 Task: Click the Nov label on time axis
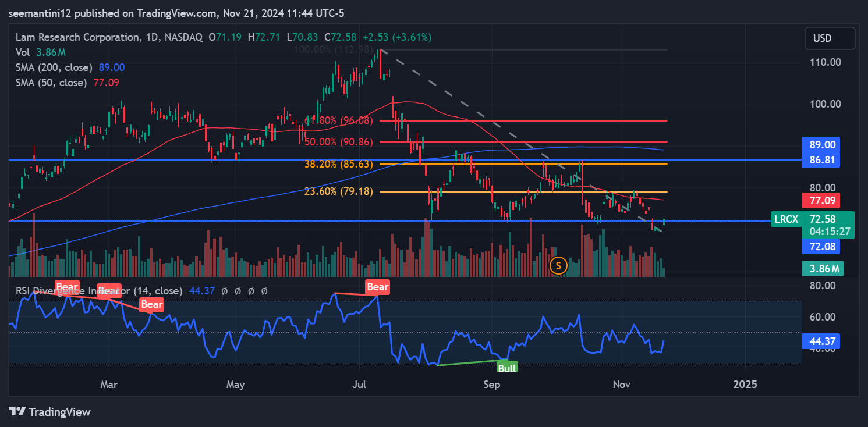coord(622,385)
